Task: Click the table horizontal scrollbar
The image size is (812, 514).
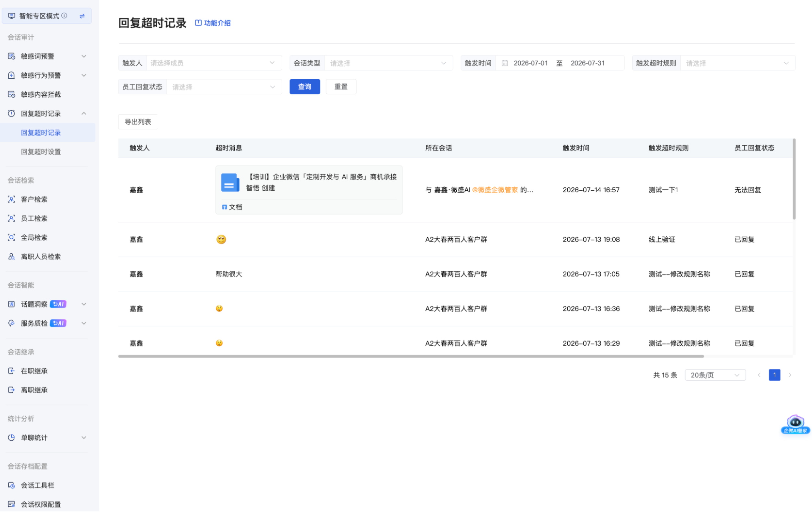Action: click(411, 356)
